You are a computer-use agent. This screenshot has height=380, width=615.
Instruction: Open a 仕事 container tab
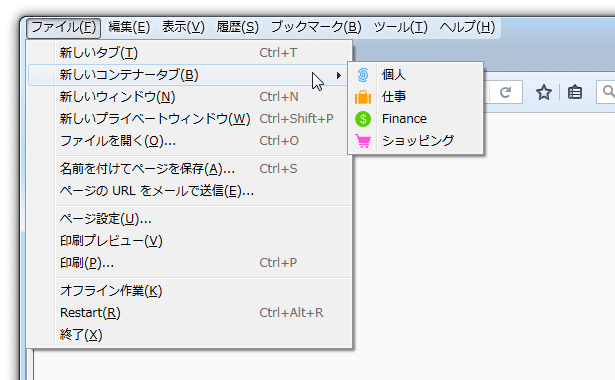[x=415, y=96]
